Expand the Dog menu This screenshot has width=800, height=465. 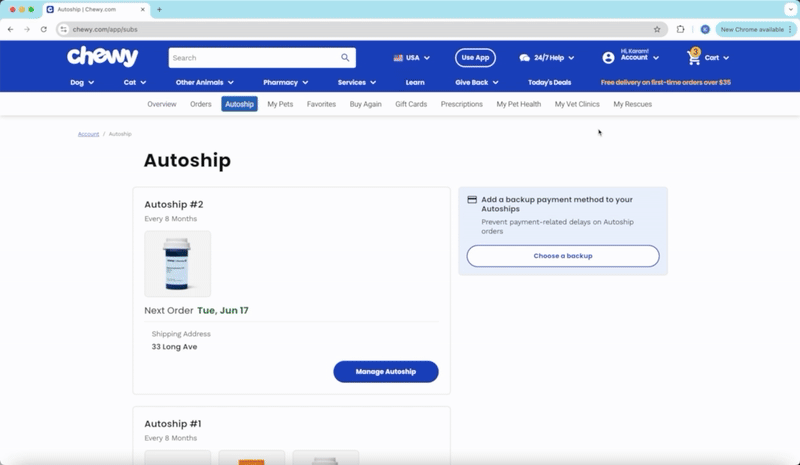82,82
